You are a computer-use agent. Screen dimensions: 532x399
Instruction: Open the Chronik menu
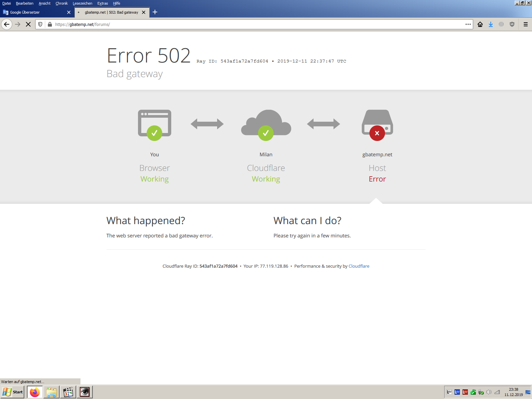62,3
